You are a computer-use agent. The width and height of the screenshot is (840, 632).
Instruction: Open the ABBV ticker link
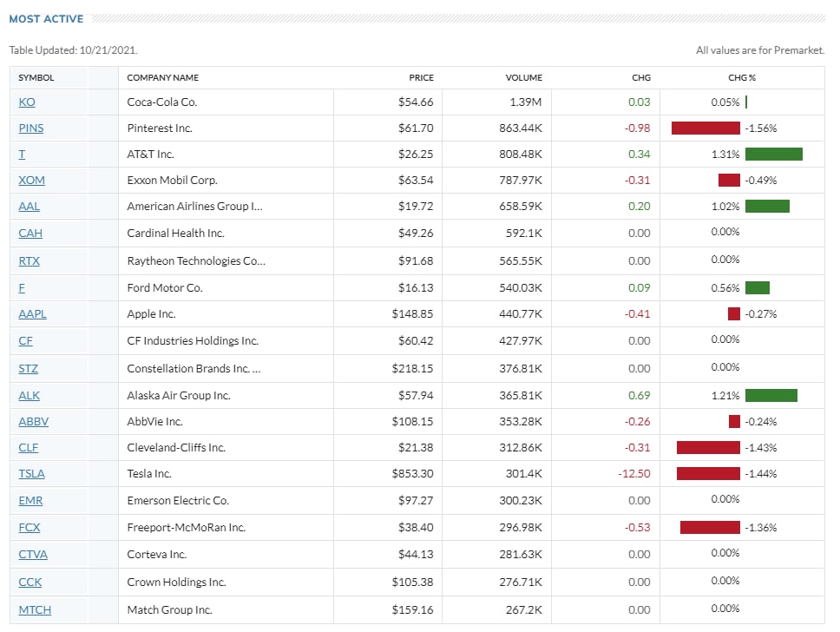[33, 421]
